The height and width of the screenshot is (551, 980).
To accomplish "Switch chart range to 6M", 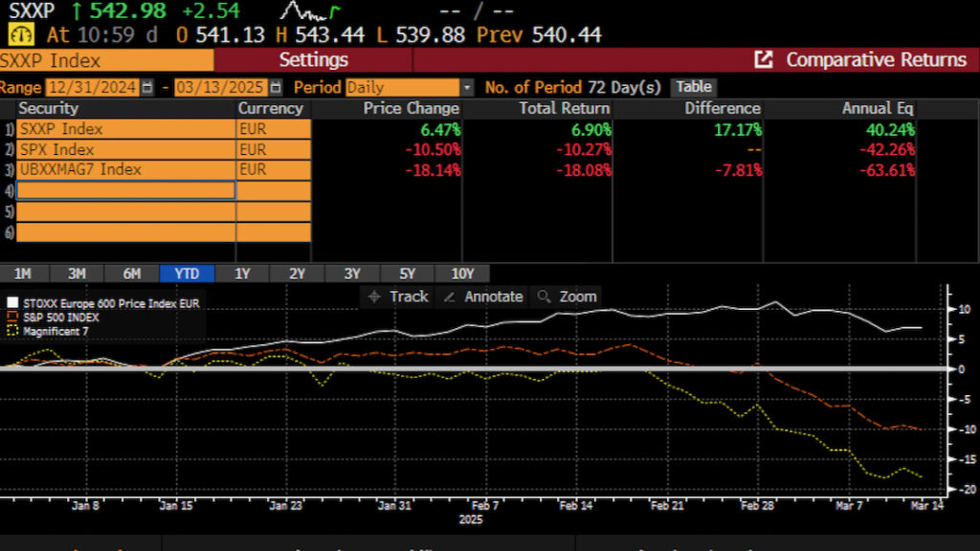I will [132, 274].
